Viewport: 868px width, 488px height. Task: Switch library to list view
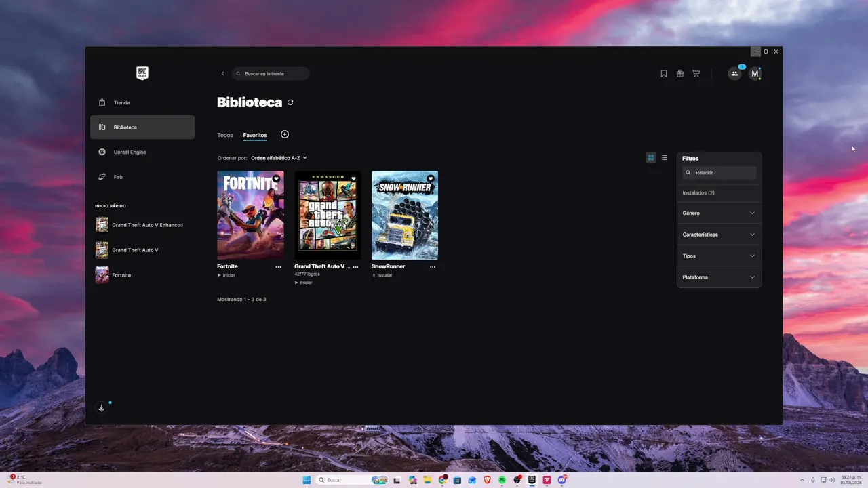tap(665, 158)
